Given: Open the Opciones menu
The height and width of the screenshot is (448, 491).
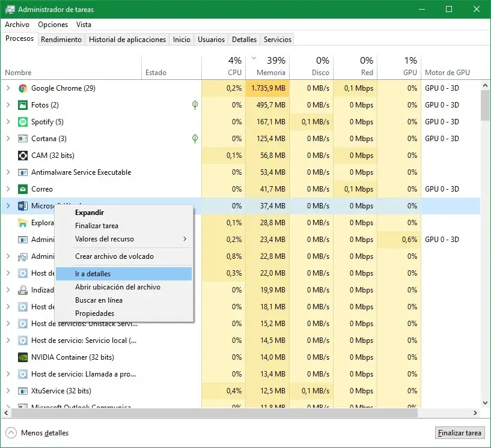Looking at the screenshot, I should click(x=53, y=25).
